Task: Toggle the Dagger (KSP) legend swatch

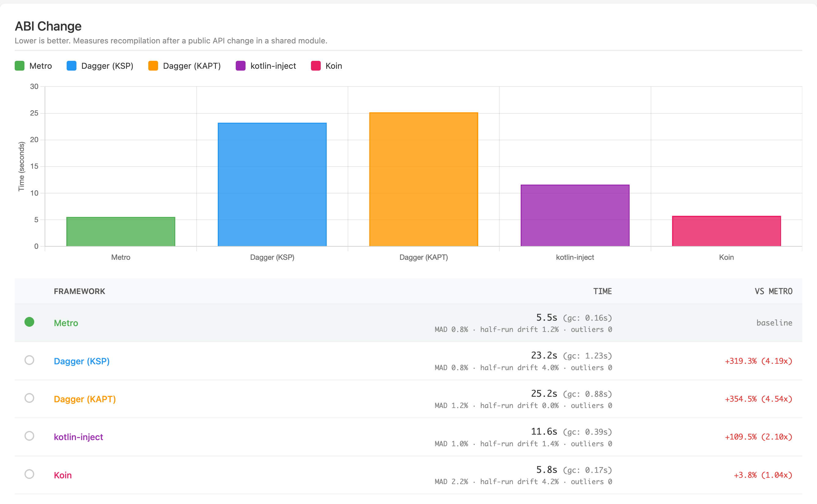Action: [x=71, y=66]
